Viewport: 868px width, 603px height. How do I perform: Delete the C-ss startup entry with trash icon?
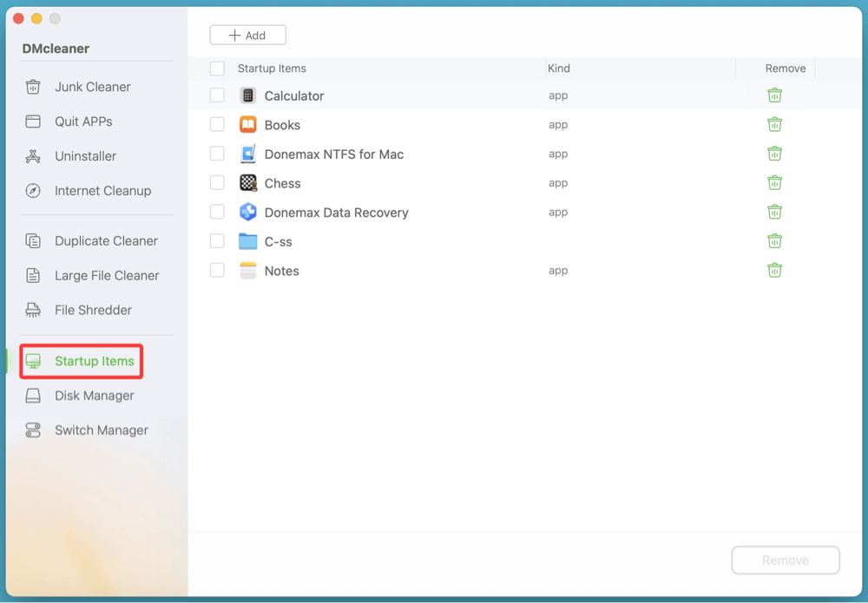[x=774, y=240]
